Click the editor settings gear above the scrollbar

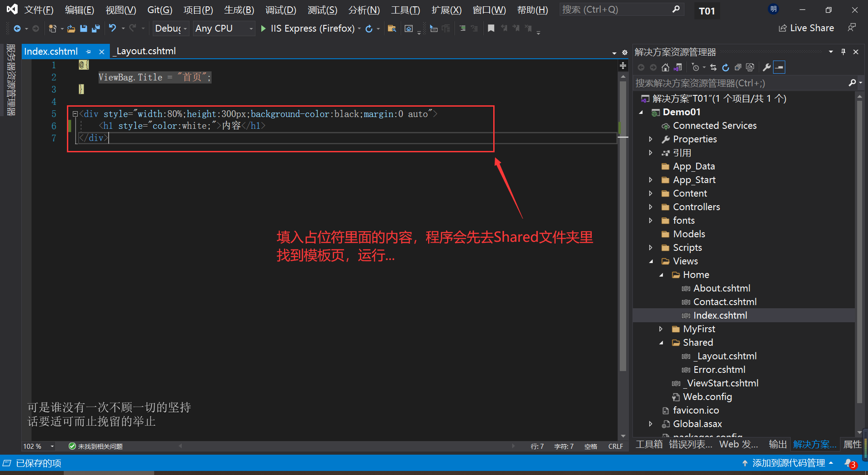pyautogui.click(x=624, y=52)
